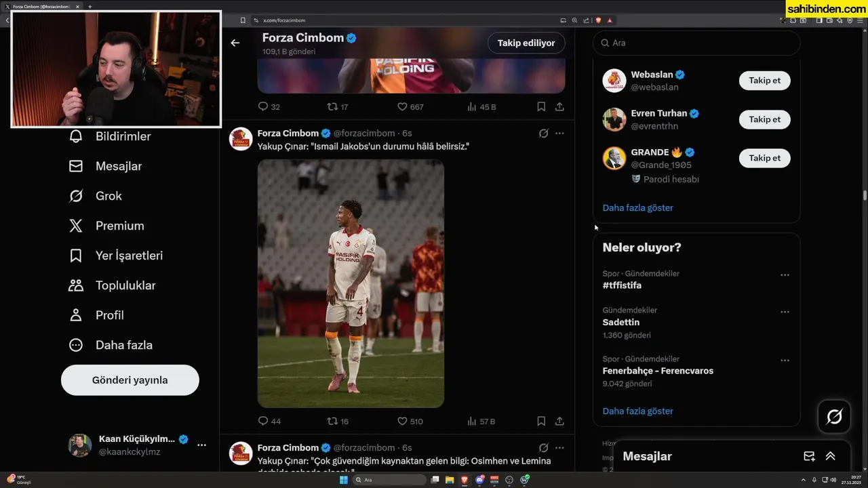Screen dimensions: 868x488
Task: Focus the Ara search field on X
Action: [696, 43]
